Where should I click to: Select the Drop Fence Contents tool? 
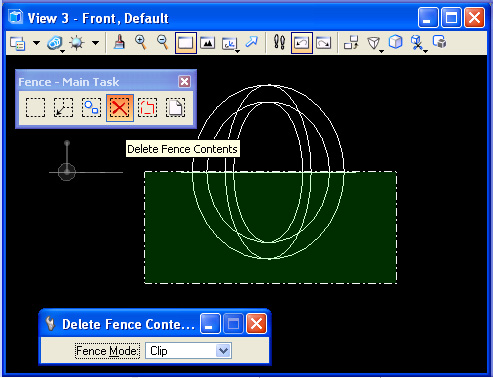point(147,108)
